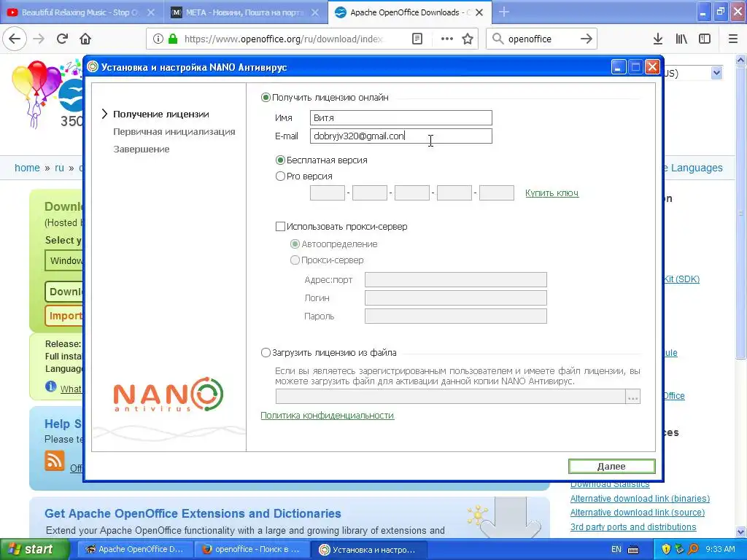Open the openoffice - Поиск taskbar button
The height and width of the screenshot is (560, 747).
click(252, 549)
